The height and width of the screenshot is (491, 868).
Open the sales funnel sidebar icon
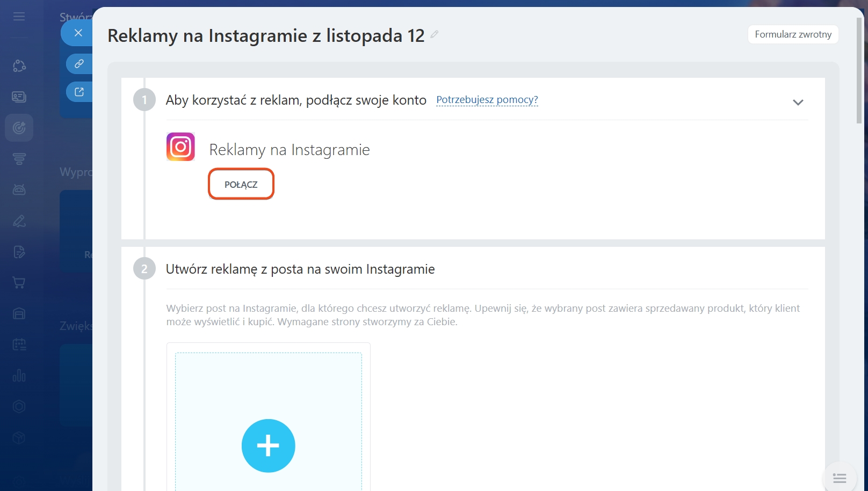coord(19,159)
